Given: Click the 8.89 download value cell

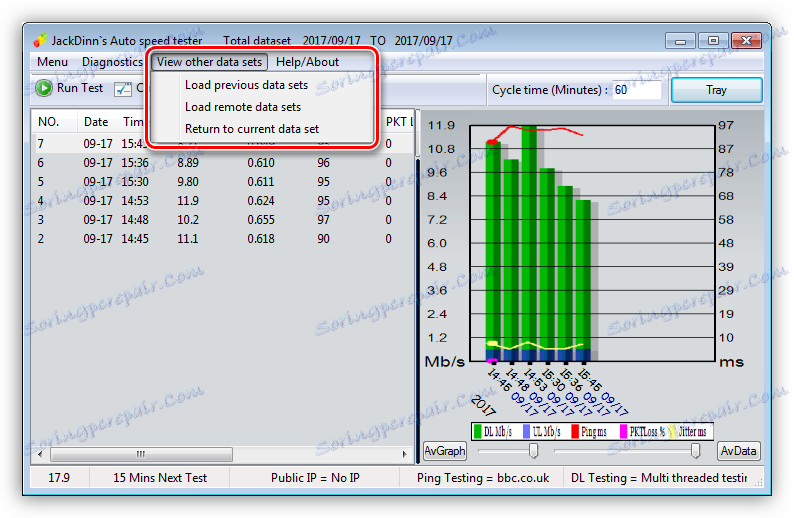Looking at the screenshot, I should [188, 163].
